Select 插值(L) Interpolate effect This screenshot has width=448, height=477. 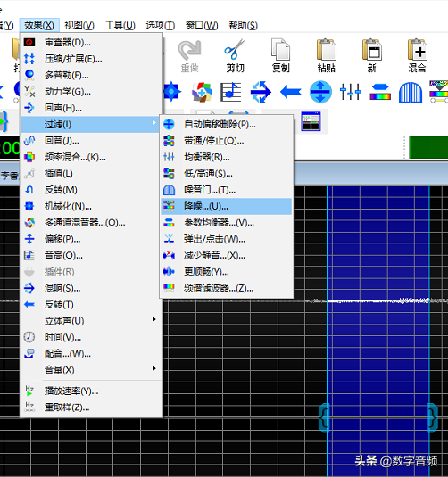(x=91, y=174)
